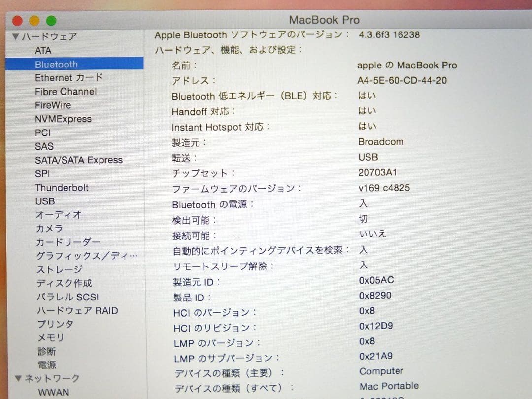Viewport: 532px width, 399px height.
Task: Click firmware version v169 c4825
Action: tap(384, 188)
